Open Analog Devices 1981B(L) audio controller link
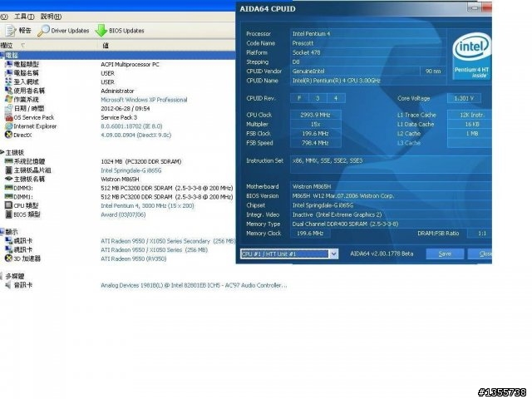 point(194,285)
